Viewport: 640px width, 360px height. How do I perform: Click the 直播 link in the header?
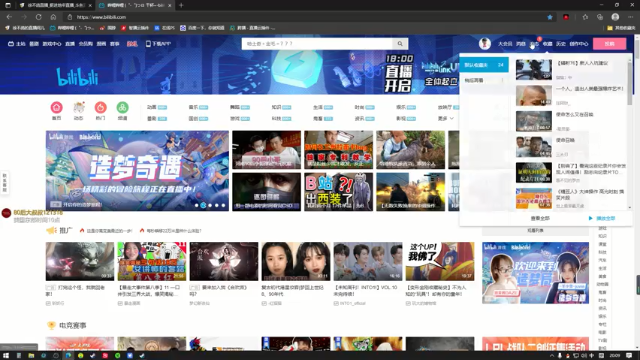70,44
